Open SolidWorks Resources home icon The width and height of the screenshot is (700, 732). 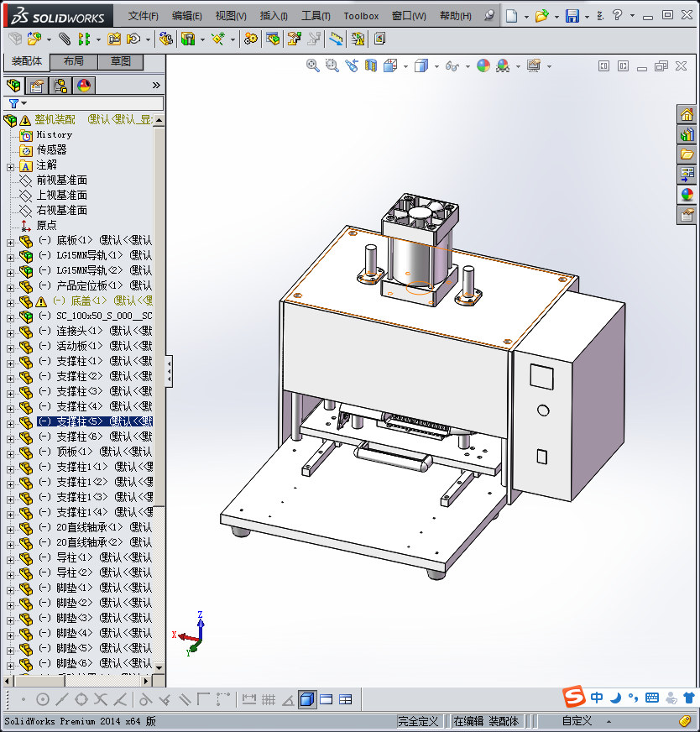687,115
